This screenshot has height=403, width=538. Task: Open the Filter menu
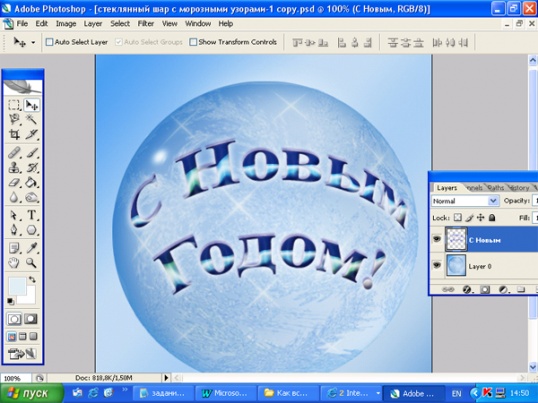[x=146, y=24]
